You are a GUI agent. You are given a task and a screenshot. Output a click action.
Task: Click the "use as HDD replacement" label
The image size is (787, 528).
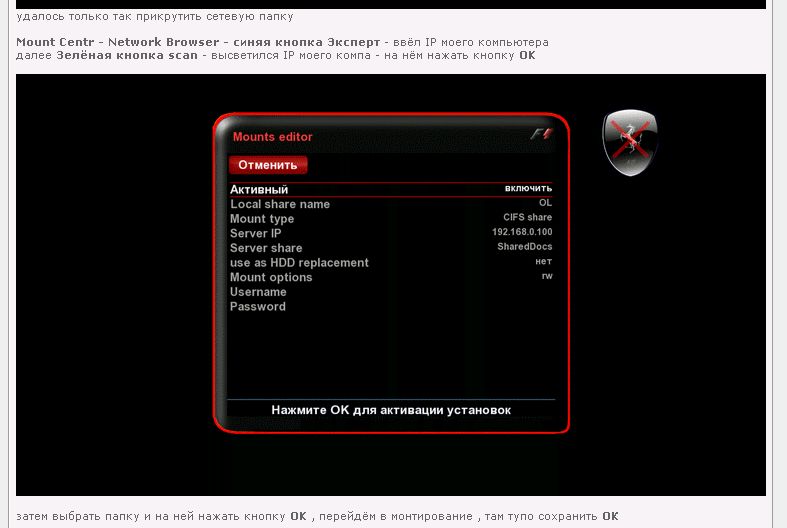click(x=299, y=263)
